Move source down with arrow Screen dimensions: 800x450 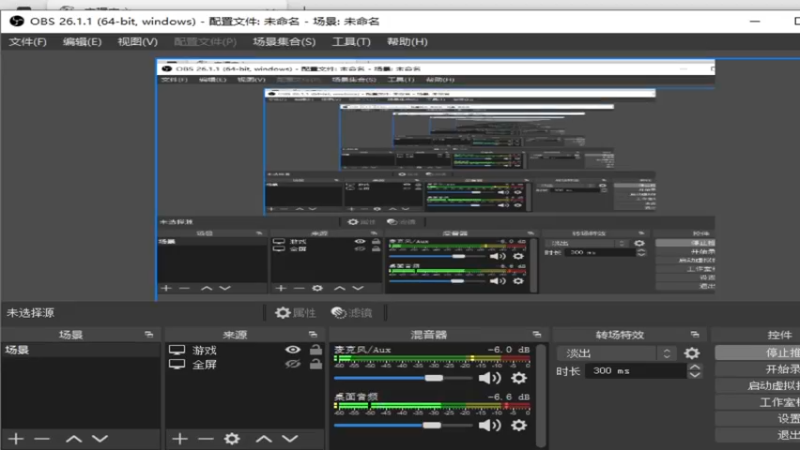[290, 438]
